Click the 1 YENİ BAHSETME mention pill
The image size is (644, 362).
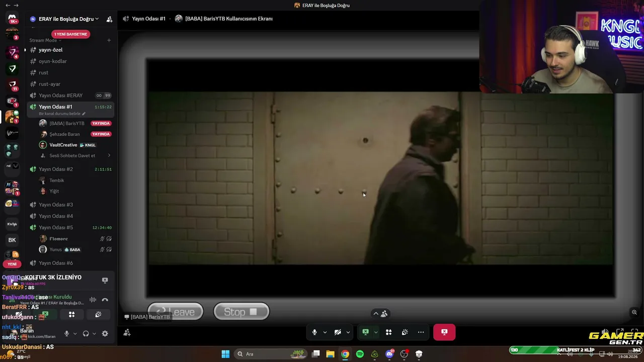click(71, 34)
